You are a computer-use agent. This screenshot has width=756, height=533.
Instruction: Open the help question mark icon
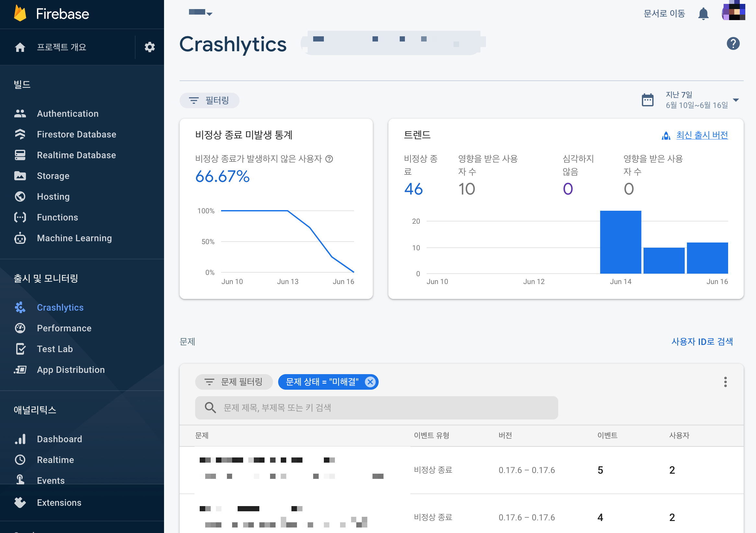(x=733, y=43)
